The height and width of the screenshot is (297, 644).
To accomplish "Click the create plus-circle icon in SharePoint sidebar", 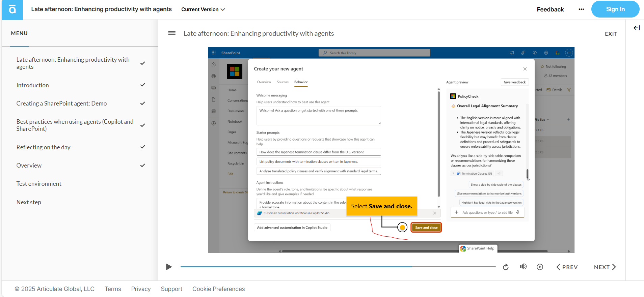I will [x=214, y=123].
